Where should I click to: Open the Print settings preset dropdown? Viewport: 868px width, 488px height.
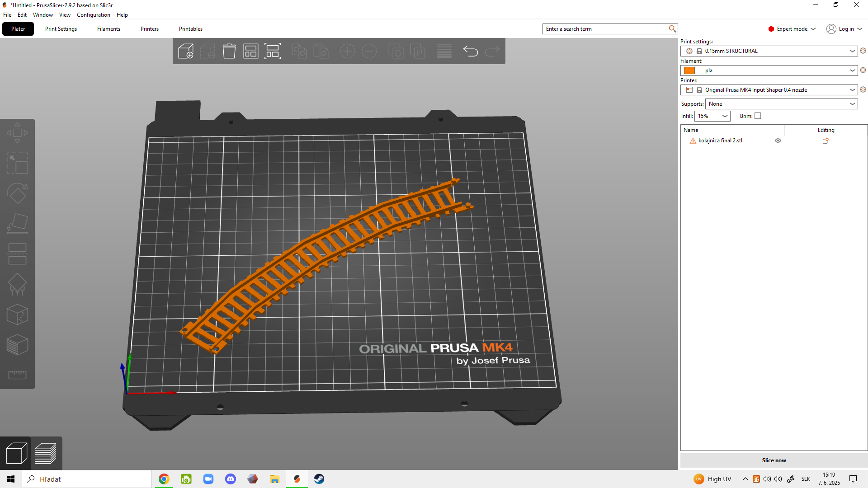click(769, 51)
